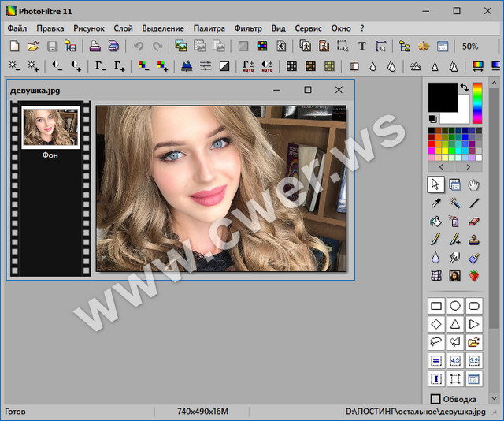Pick the Eraser tool
Viewport: 504px width, 421px height.
(x=473, y=222)
